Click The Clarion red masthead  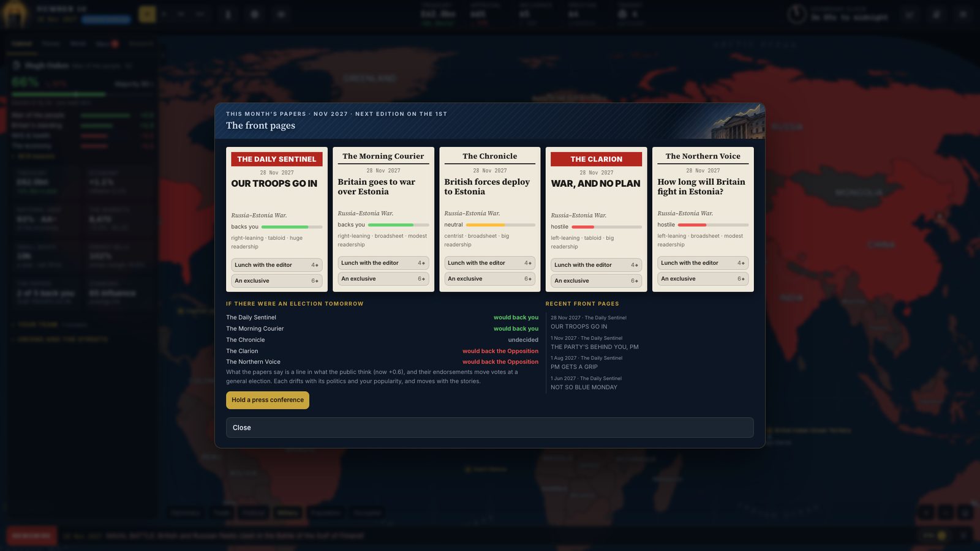coord(597,159)
